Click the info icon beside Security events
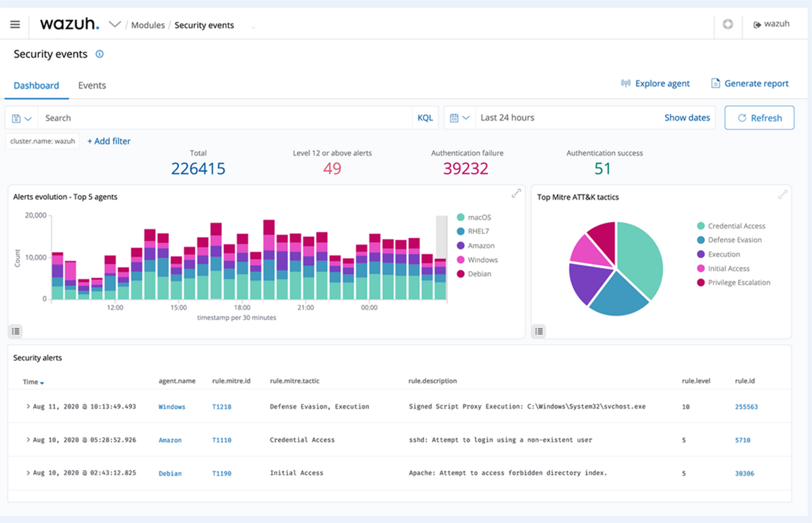The height and width of the screenshot is (523, 812). (x=100, y=54)
